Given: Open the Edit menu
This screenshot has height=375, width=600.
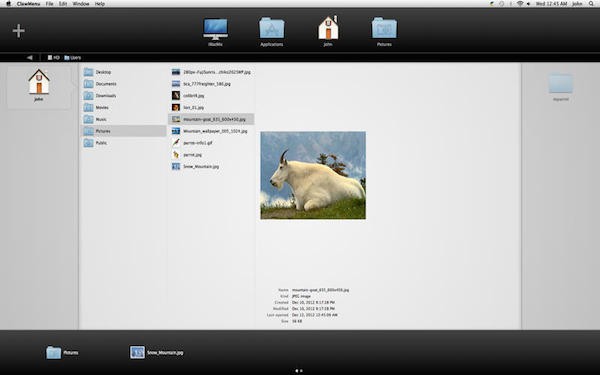Looking at the screenshot, I should coord(63,4).
